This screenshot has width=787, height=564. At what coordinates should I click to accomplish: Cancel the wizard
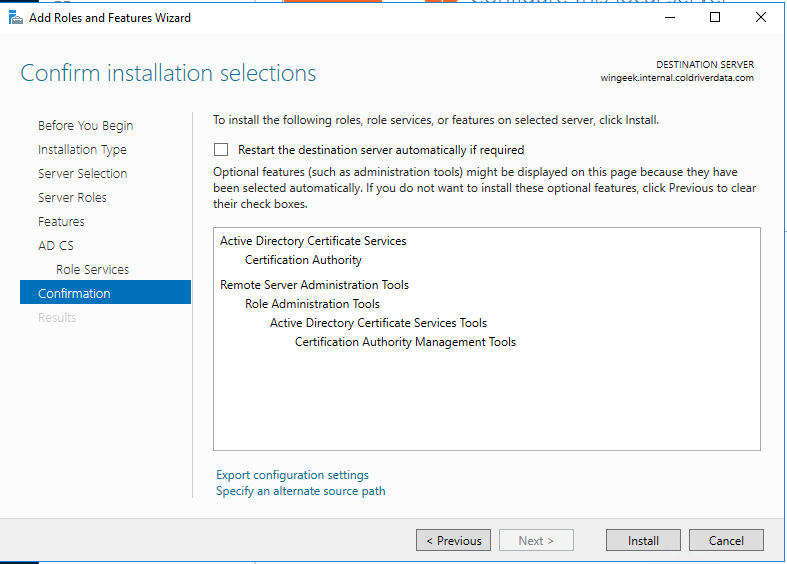pyautogui.click(x=726, y=541)
